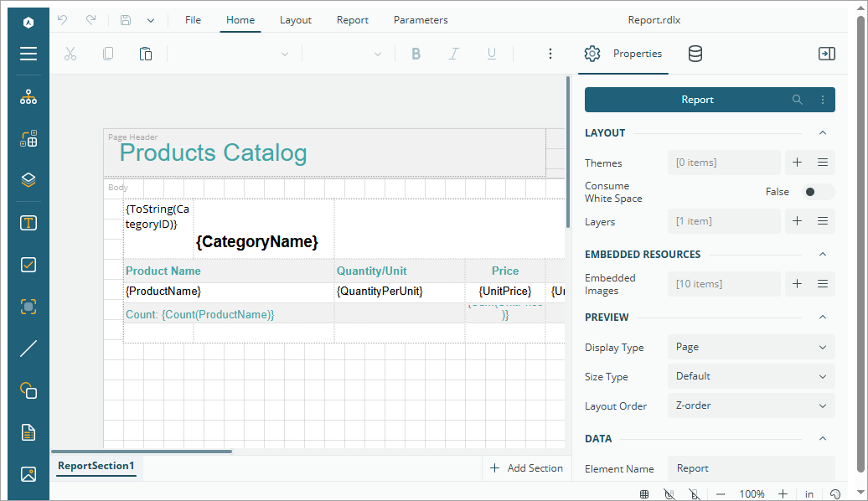Toggle the grid display in status bar
Screen dimensions: 868x501
pos(643,494)
